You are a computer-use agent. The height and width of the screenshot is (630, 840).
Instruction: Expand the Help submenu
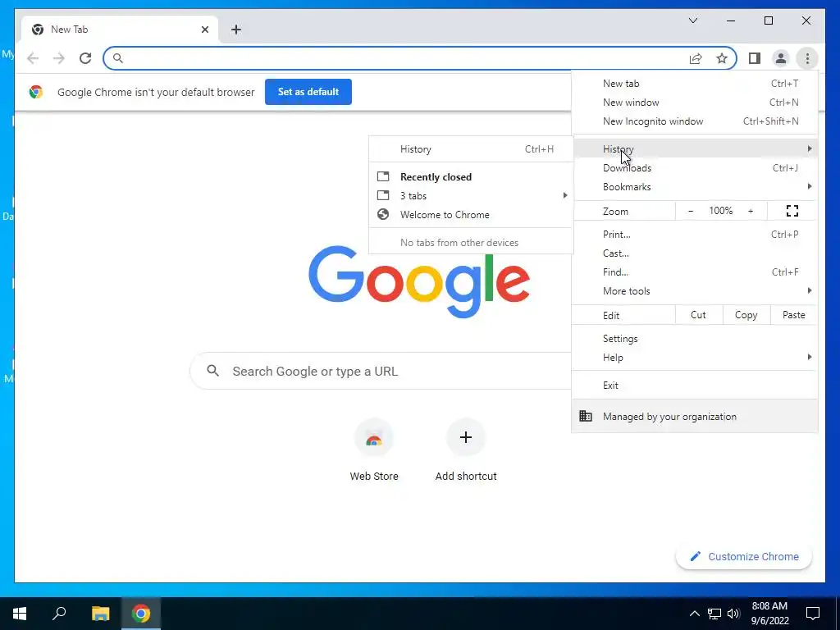694,358
